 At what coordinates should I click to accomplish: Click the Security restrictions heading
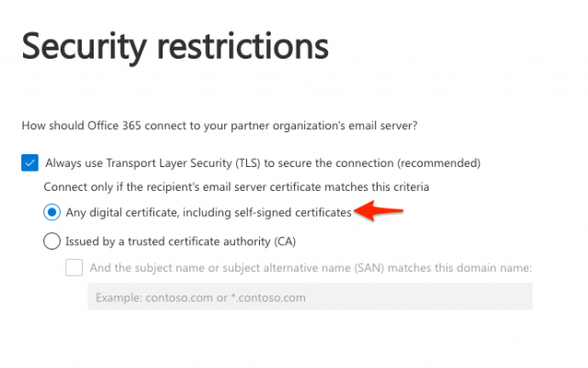click(175, 47)
